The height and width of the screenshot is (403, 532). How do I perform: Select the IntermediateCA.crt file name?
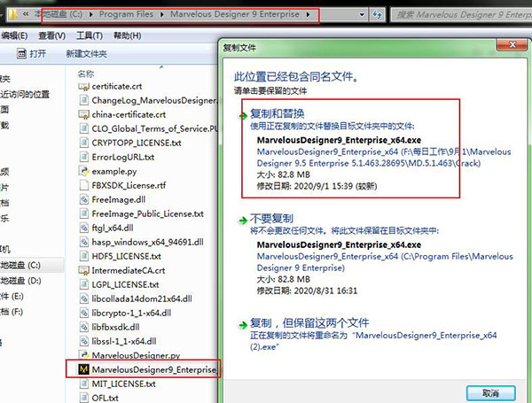[129, 270]
